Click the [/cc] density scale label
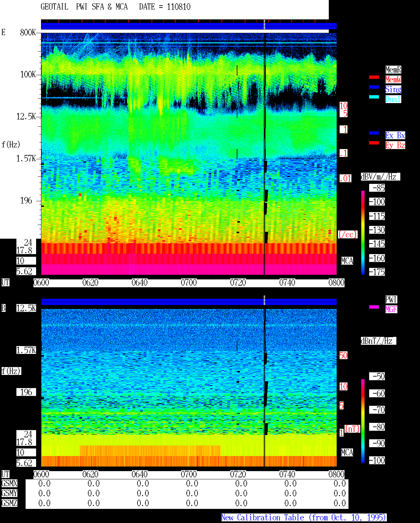The width and height of the screenshot is (420, 523). (347, 234)
